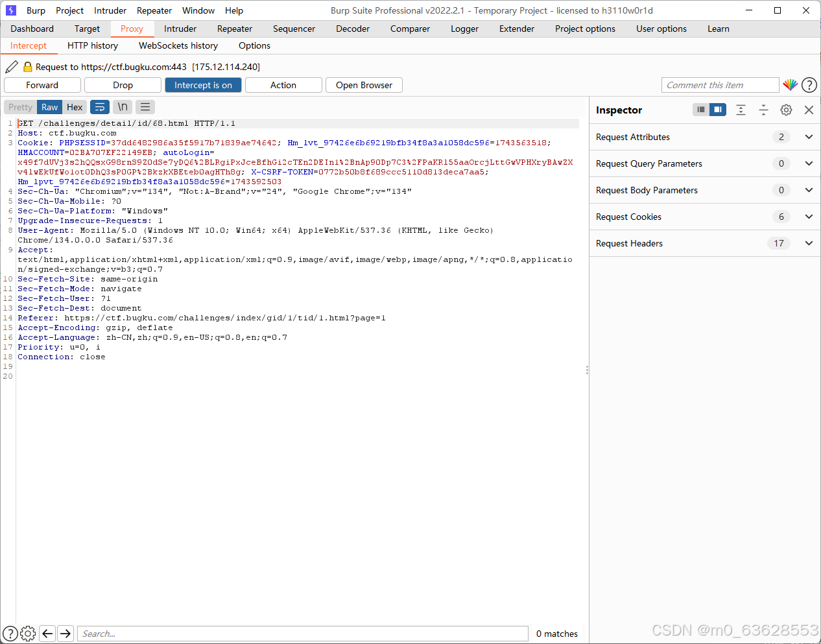The width and height of the screenshot is (821, 644).
Task: Open the Sequencer tab
Action: tap(294, 29)
